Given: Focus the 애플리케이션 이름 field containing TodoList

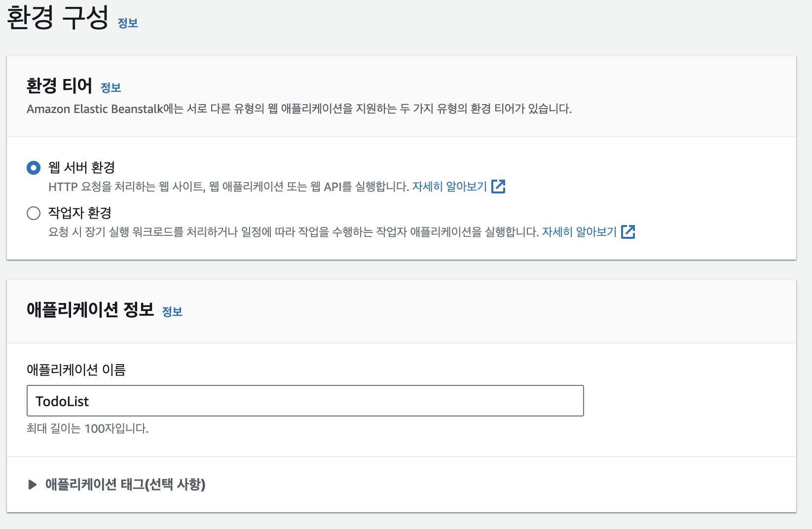Looking at the screenshot, I should click(x=305, y=401).
